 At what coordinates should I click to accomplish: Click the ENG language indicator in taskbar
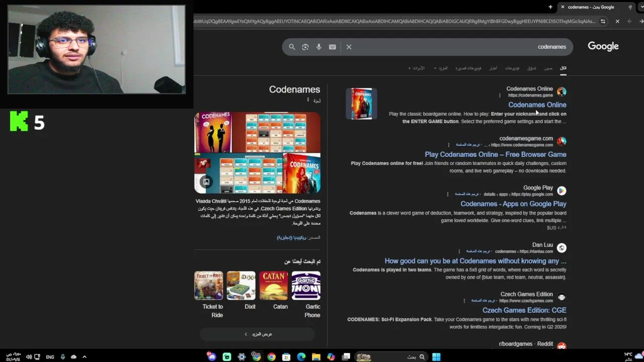point(50,357)
